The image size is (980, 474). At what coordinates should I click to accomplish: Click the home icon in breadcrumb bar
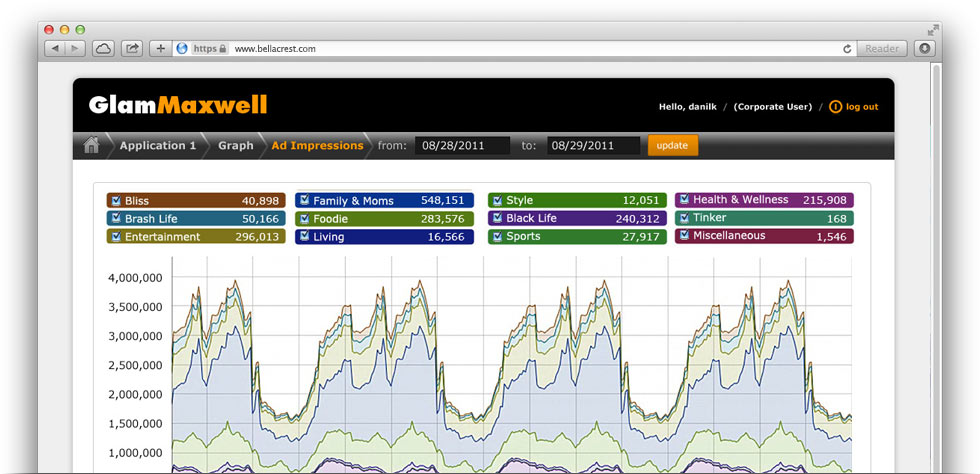tap(91, 146)
